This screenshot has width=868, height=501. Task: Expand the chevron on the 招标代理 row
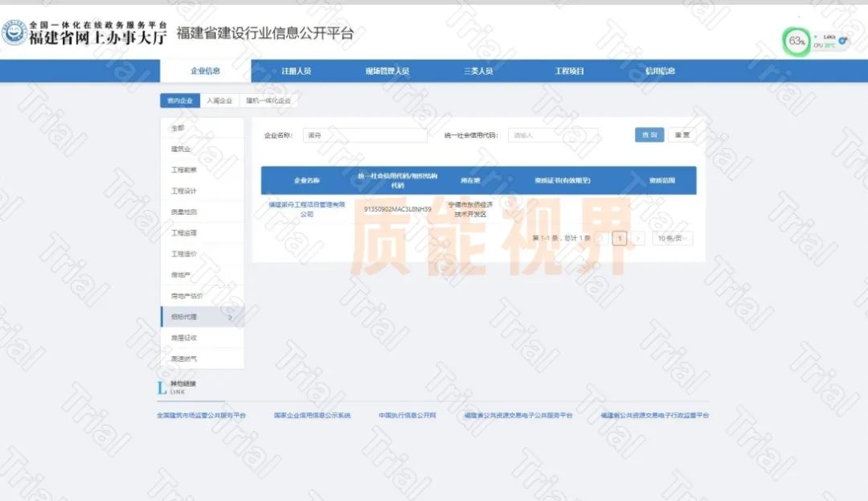tap(231, 317)
